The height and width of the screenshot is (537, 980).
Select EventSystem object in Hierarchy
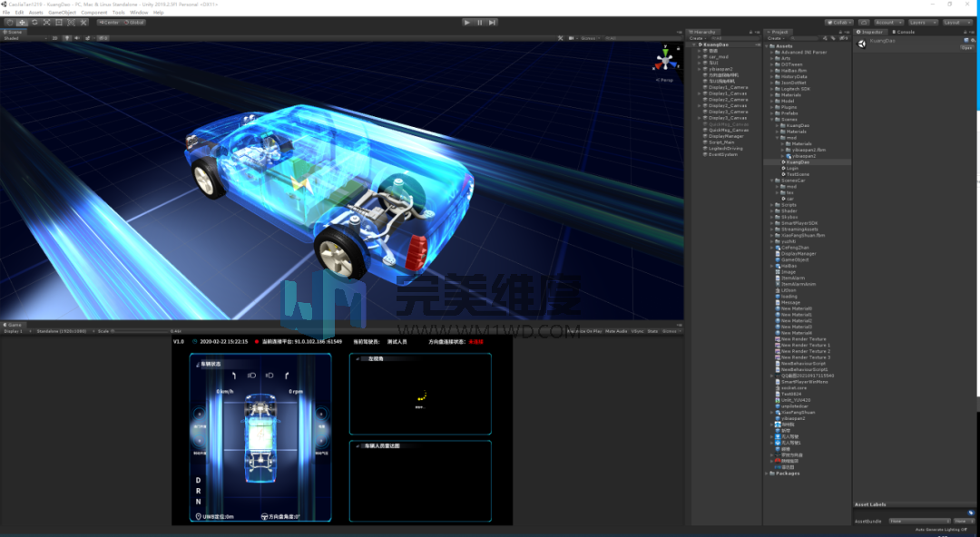click(x=723, y=154)
